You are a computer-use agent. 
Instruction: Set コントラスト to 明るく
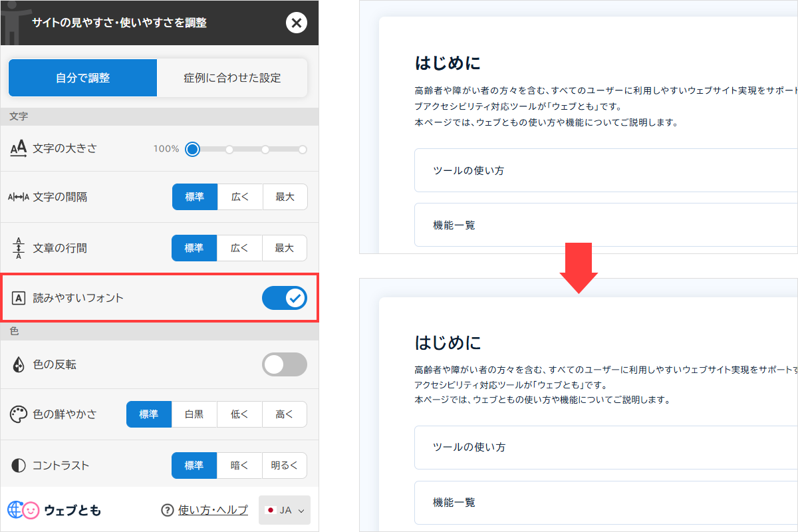pyautogui.click(x=285, y=465)
